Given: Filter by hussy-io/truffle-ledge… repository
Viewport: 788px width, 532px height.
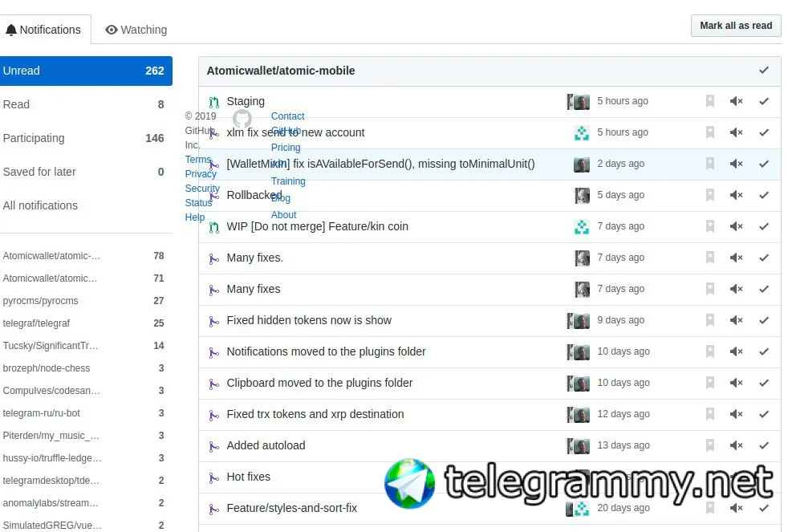Looking at the screenshot, I should click(84, 458).
